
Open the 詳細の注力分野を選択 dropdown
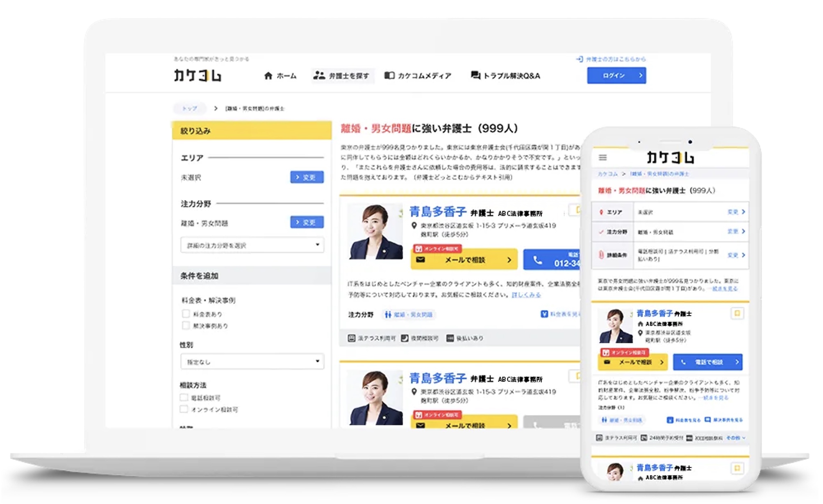(252, 245)
